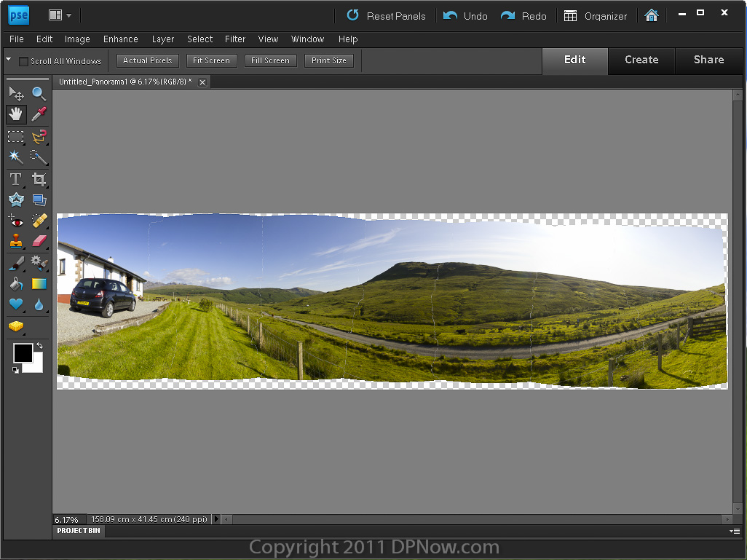Click the Fit Screen button
The height and width of the screenshot is (560, 747).
click(x=211, y=60)
